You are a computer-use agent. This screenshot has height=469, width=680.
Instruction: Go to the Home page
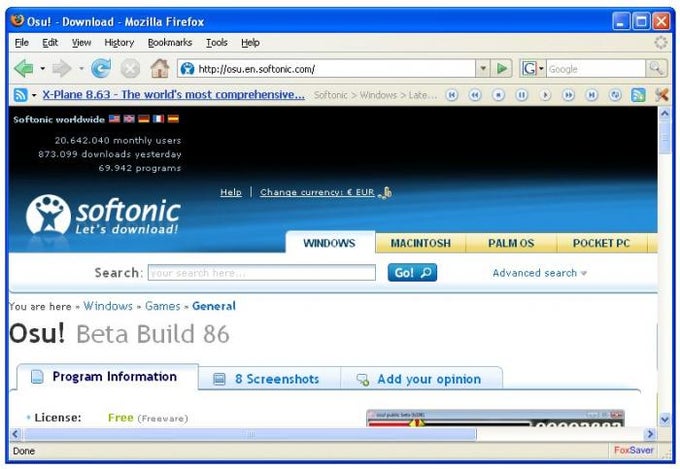(160, 68)
